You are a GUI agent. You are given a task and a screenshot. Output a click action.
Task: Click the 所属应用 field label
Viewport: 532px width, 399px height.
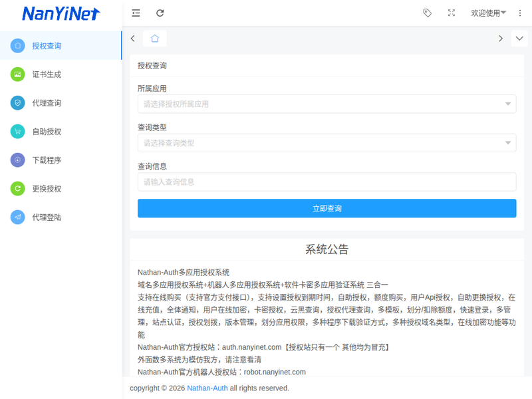click(x=152, y=88)
